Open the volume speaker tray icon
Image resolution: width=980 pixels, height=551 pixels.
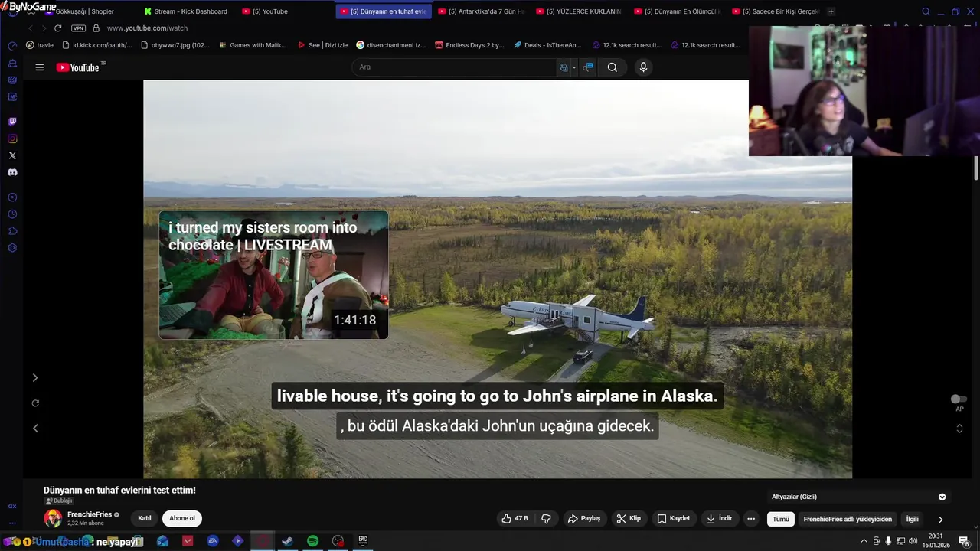(x=913, y=541)
